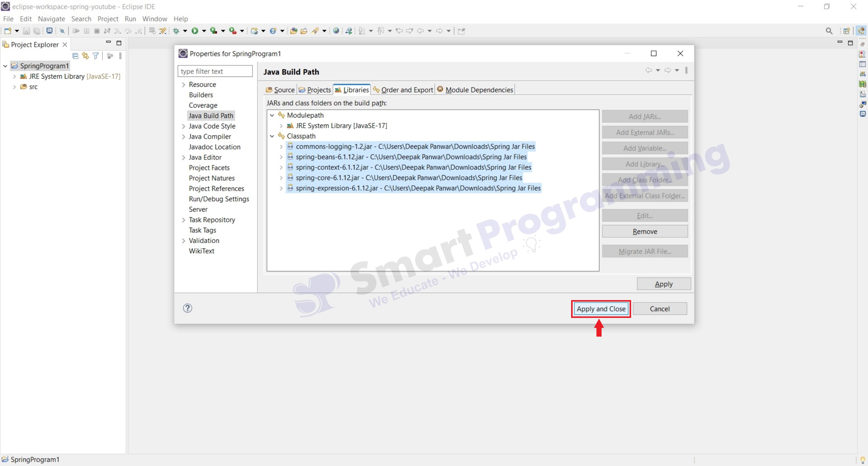Collapse the Classpath node
This screenshot has width=868, height=466.
(x=272, y=136)
